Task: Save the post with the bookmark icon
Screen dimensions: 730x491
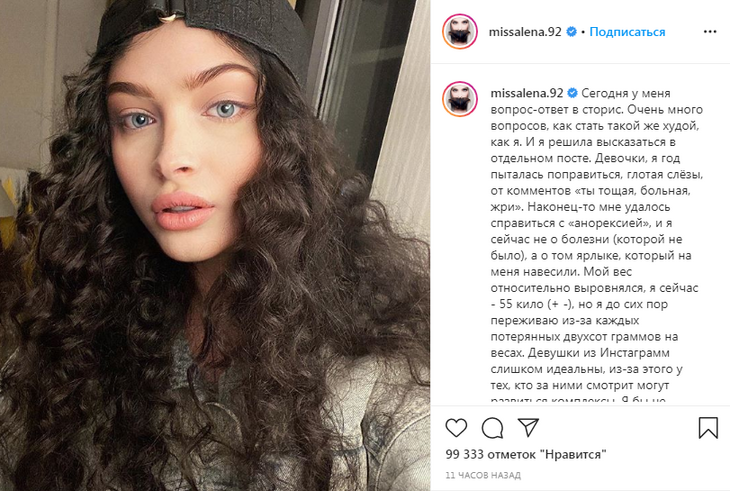Action: (x=708, y=427)
